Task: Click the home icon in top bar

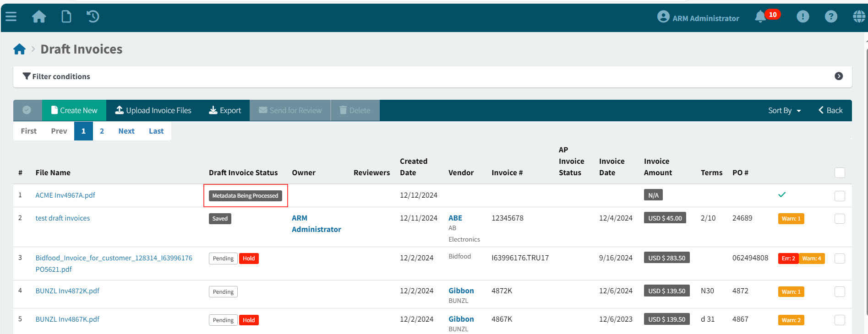Action: coord(39,17)
